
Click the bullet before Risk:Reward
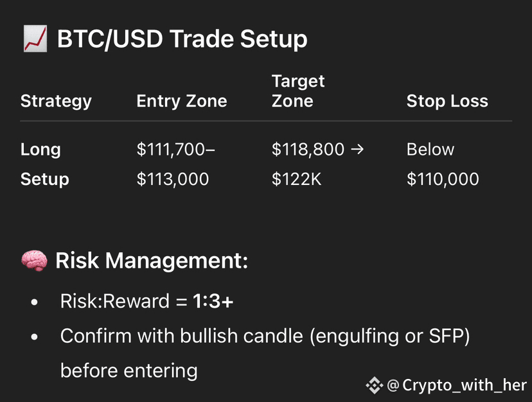coord(34,302)
